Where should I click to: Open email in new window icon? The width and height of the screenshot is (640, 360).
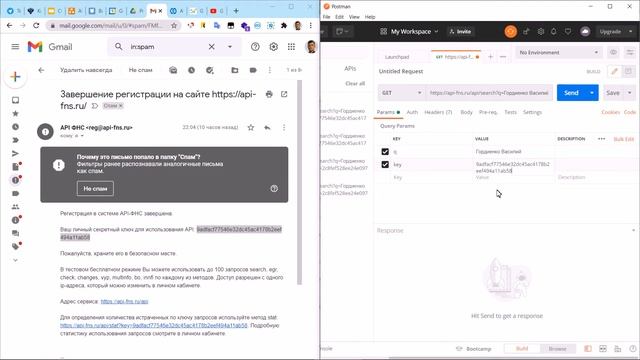(x=284, y=94)
